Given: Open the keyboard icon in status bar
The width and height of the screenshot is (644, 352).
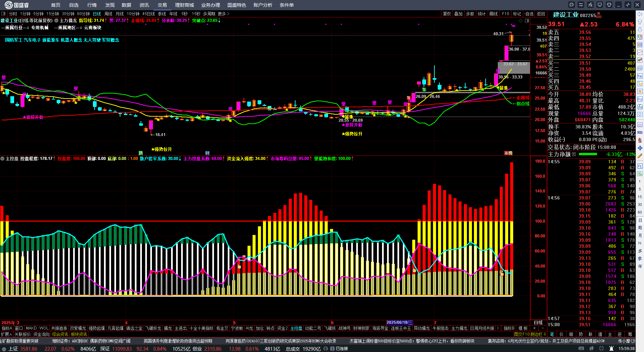Looking at the screenshot, I should [581, 349].
